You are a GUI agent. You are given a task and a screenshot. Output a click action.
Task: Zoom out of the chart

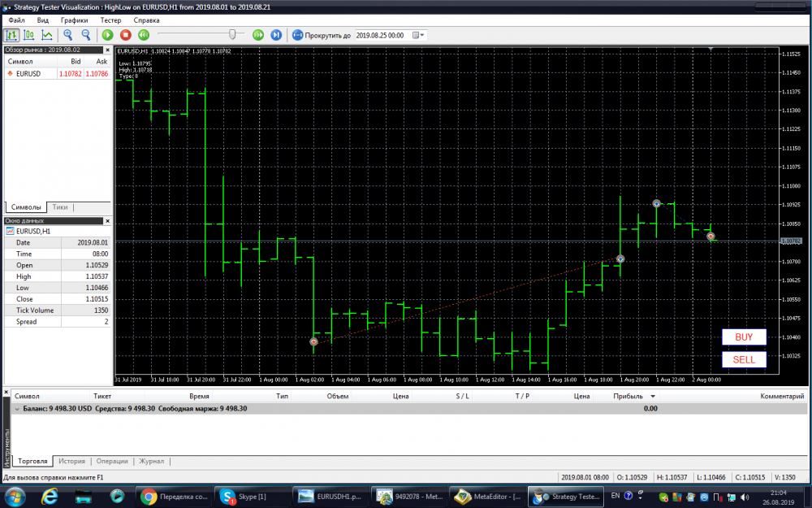point(86,35)
